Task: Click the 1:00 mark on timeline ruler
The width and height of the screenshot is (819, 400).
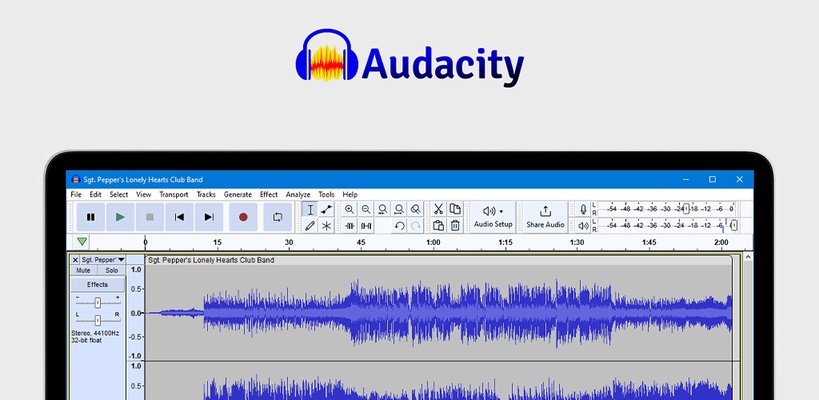Action: pos(433,243)
